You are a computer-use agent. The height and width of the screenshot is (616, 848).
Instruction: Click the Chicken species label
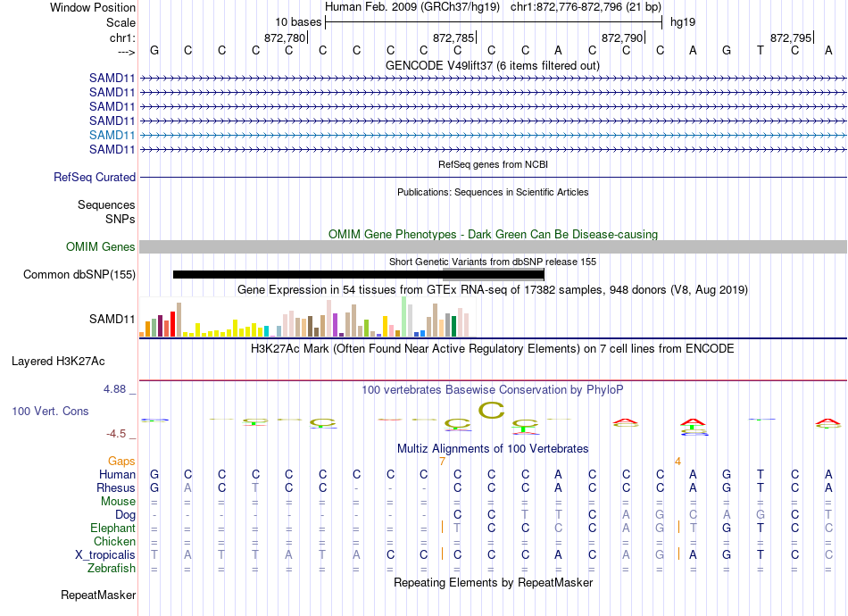click(114, 541)
